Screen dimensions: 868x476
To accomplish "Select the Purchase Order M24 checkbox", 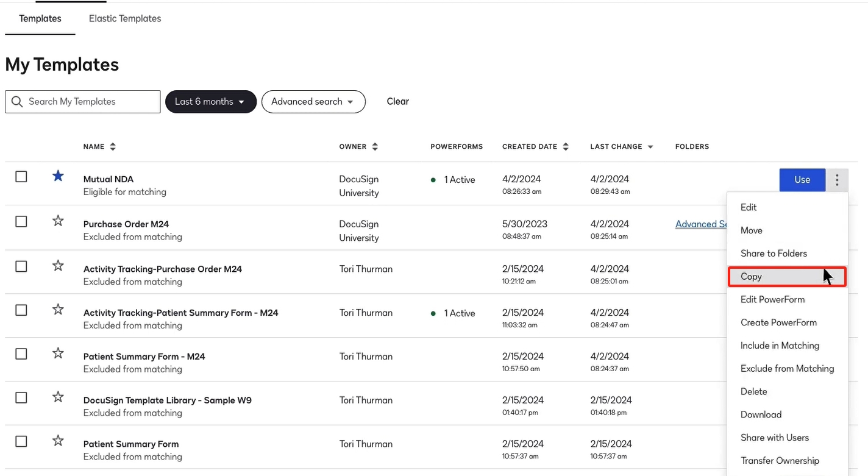I will tap(21, 221).
